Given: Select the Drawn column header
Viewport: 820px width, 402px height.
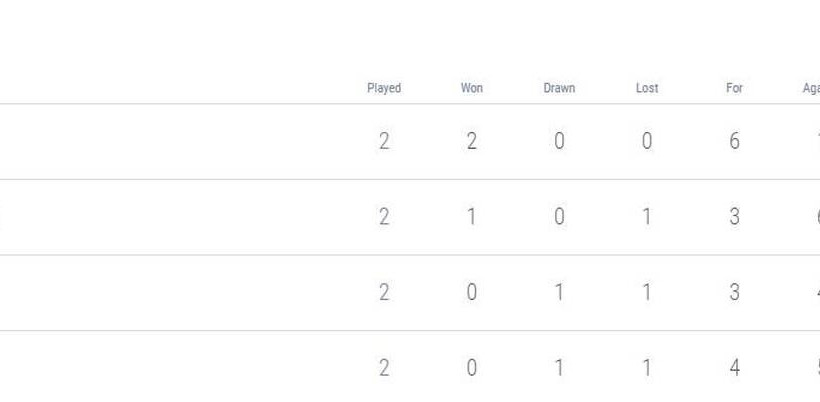Looking at the screenshot, I should [559, 88].
